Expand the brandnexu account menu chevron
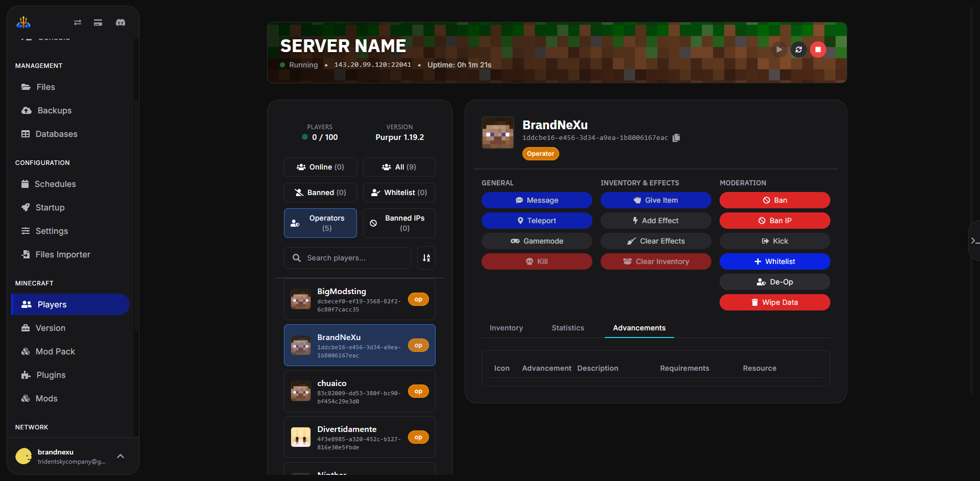This screenshot has height=481, width=980. (121, 456)
